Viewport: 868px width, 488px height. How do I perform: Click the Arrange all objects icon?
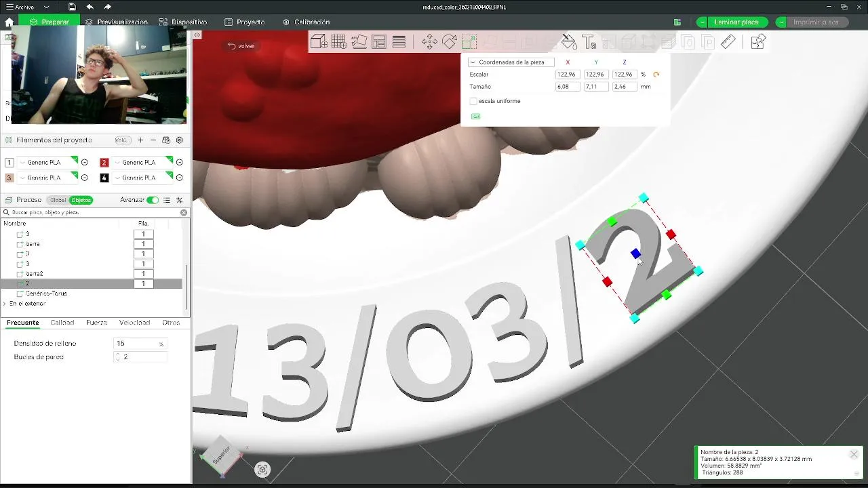click(379, 42)
